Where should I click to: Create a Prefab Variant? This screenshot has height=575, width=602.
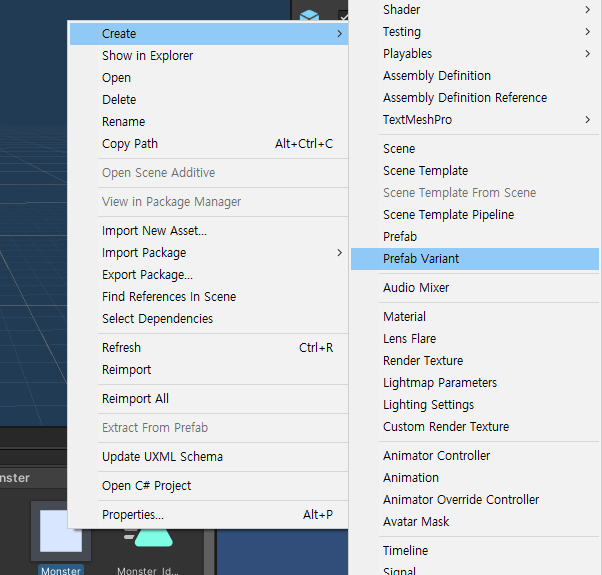(475, 259)
